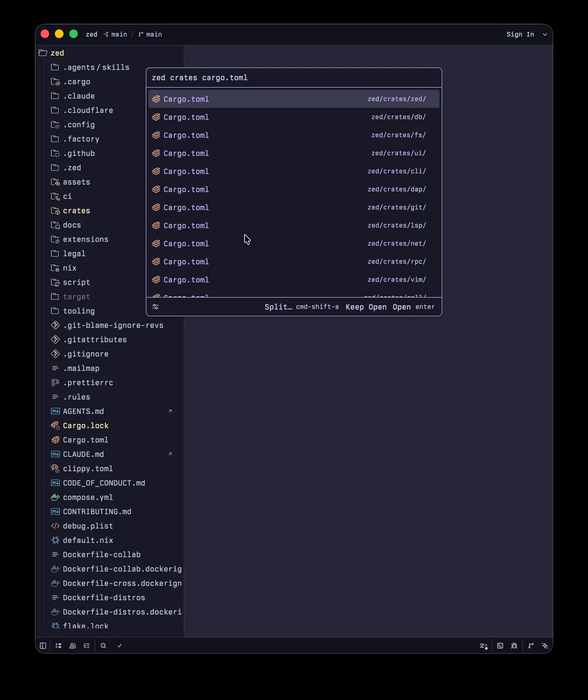588x700 pixels.
Task: Open file finder filter options icon
Action: tap(155, 307)
